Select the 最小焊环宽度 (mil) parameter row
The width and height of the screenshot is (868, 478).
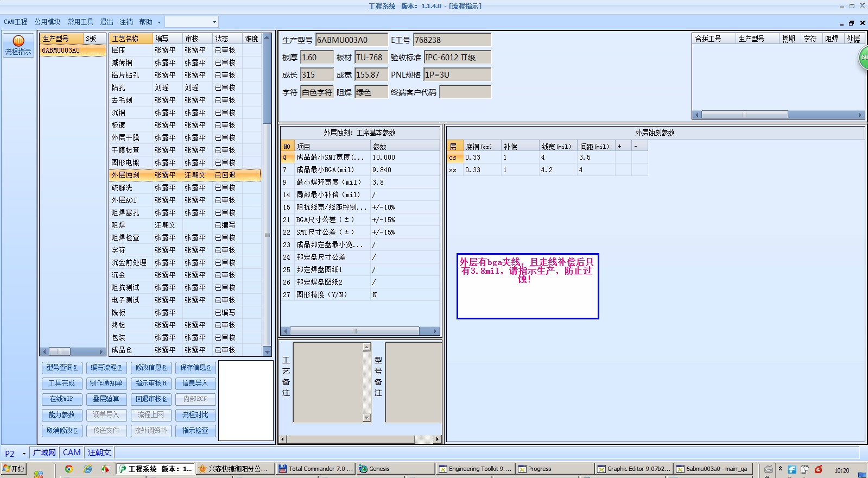360,183
